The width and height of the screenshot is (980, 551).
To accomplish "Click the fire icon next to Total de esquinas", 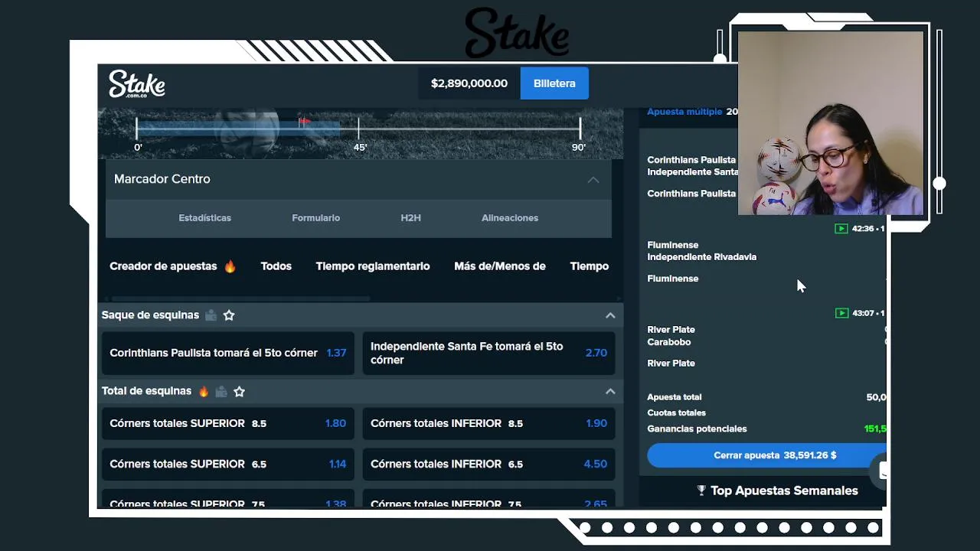I will tap(204, 391).
